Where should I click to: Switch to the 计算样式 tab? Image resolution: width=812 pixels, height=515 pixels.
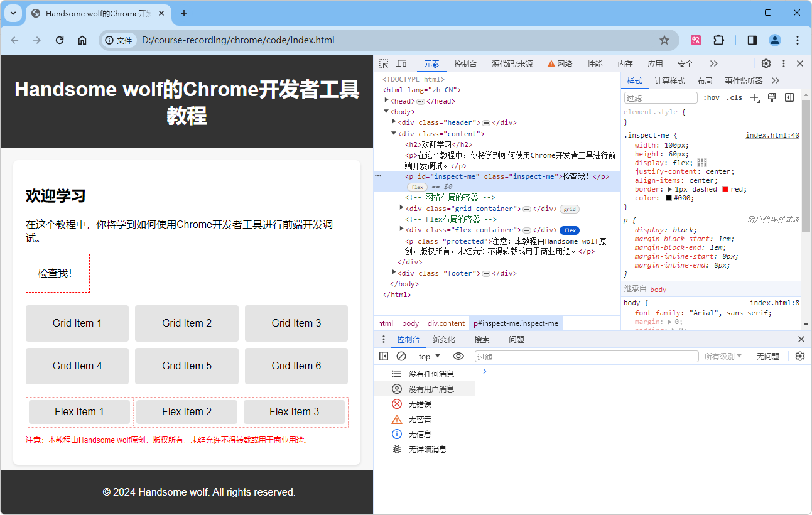669,81
